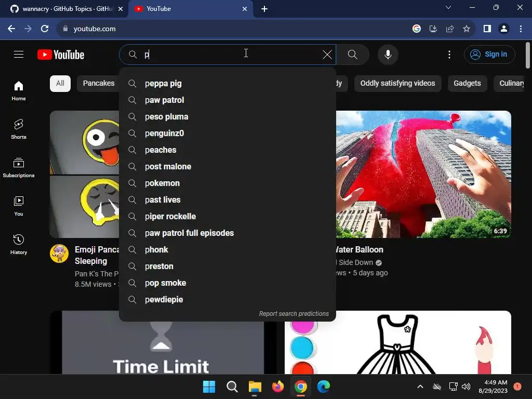
Task: Choose the preston suggestion
Action: [x=228, y=267]
